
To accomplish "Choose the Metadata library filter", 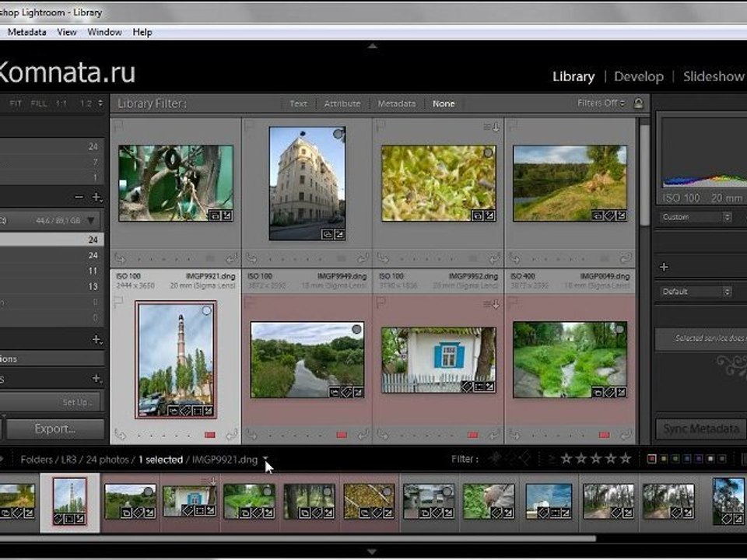I will 396,103.
